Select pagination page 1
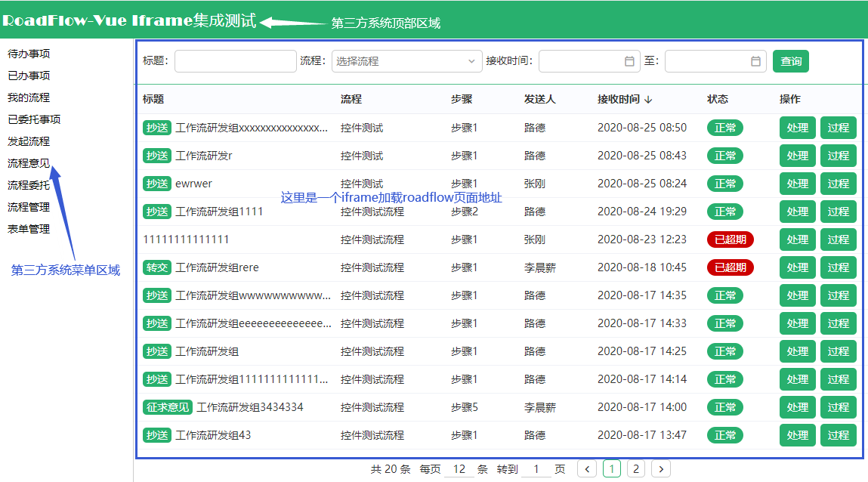 (612, 469)
